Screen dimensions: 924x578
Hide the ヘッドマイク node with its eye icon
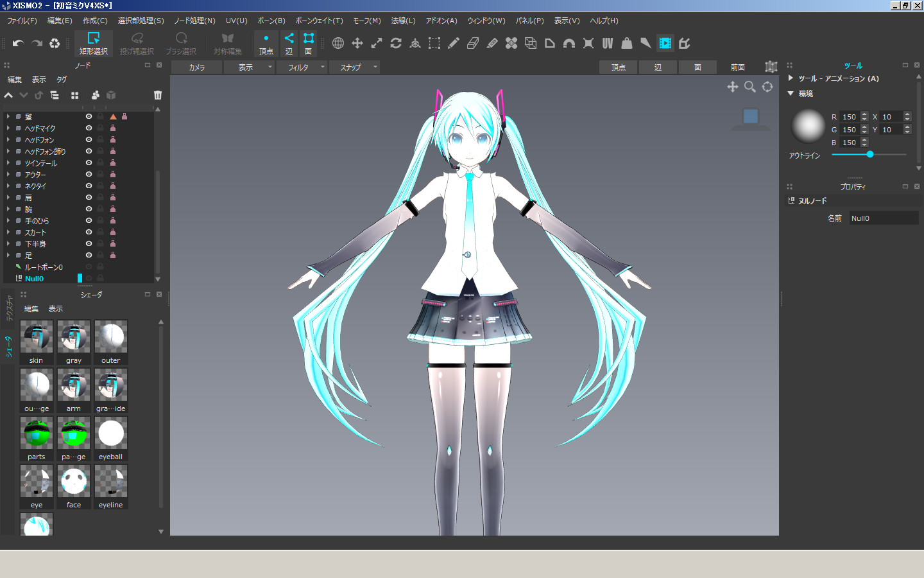[89, 128]
